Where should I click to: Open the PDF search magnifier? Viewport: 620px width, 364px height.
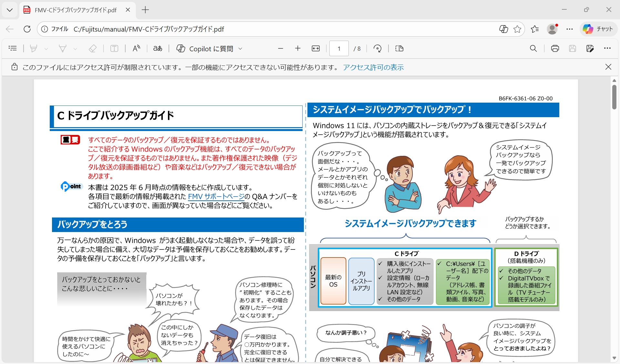pyautogui.click(x=533, y=48)
